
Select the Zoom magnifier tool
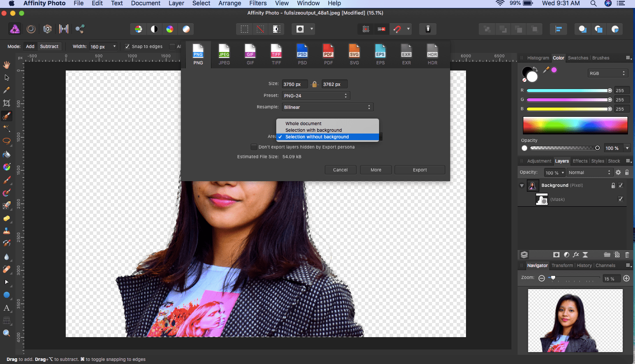click(x=7, y=333)
